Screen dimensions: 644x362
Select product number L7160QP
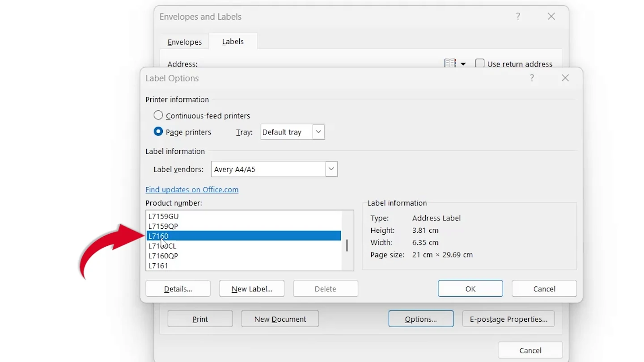(244, 256)
